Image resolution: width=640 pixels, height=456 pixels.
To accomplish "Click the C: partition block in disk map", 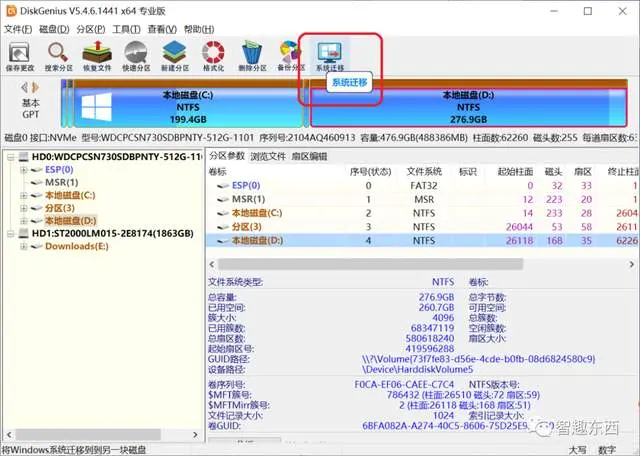I will pos(188,107).
